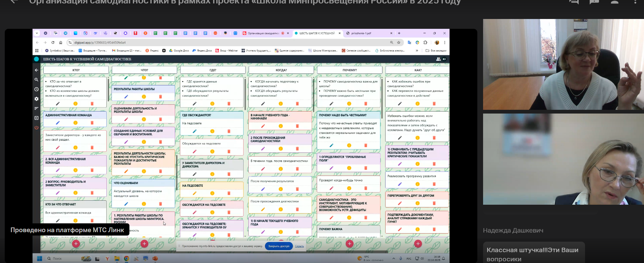Viewport: 644px width, 263px height.
Task: Open pad settings gear in left sidebar
Action: click(36, 99)
